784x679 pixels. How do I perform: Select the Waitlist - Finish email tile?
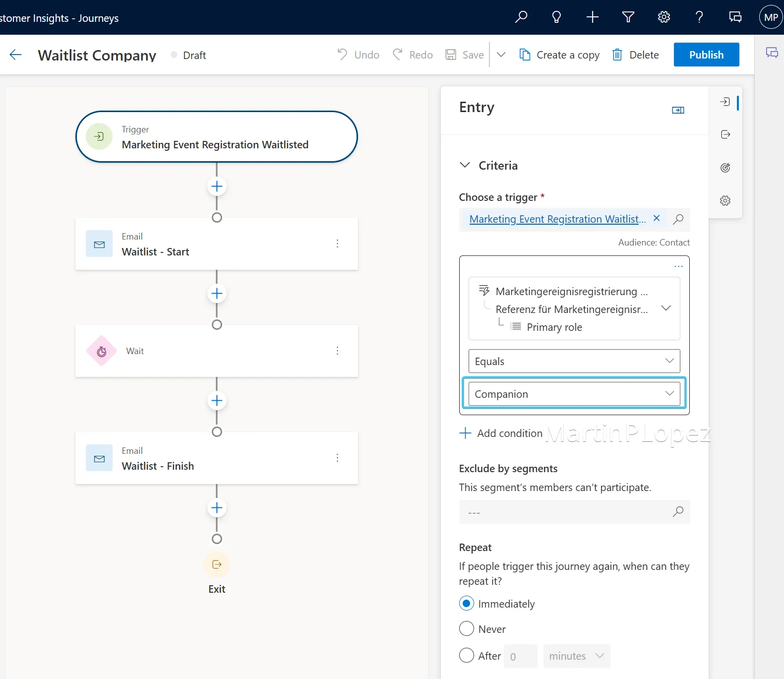coord(217,458)
